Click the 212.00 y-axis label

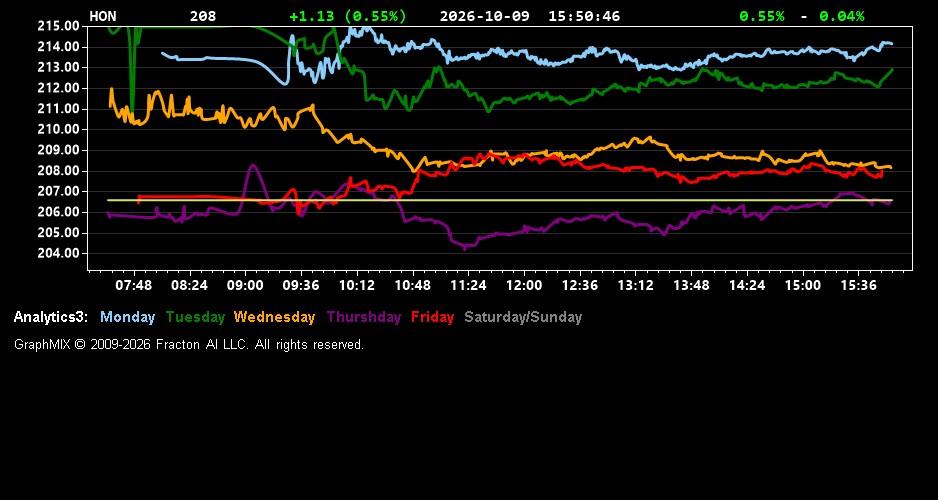59,88
